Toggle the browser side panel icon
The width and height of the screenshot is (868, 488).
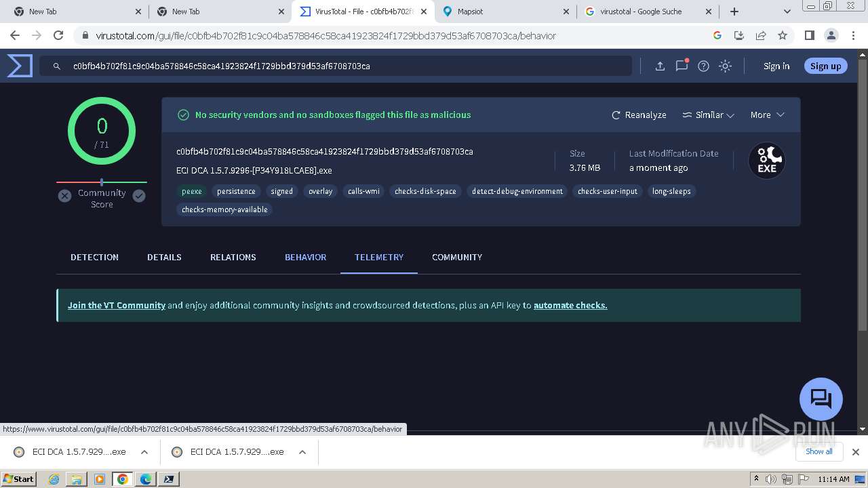(809, 35)
